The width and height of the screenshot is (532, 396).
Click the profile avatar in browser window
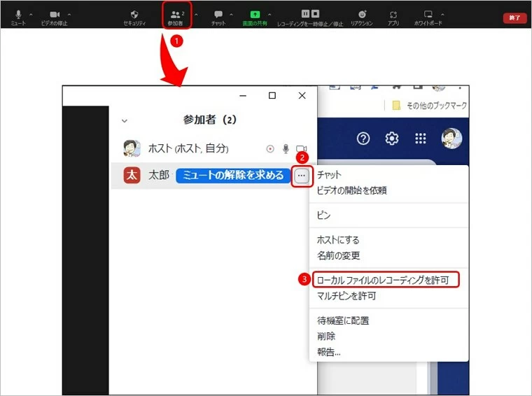pyautogui.click(x=451, y=139)
